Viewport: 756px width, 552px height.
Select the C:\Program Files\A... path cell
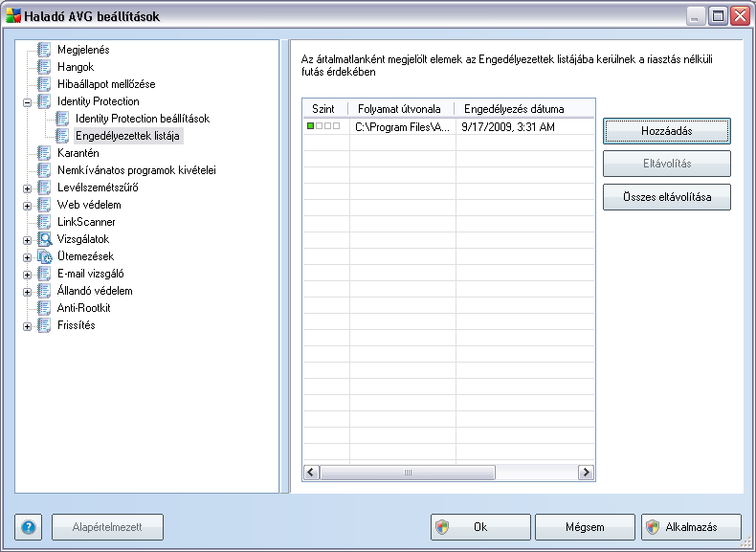[x=403, y=127]
